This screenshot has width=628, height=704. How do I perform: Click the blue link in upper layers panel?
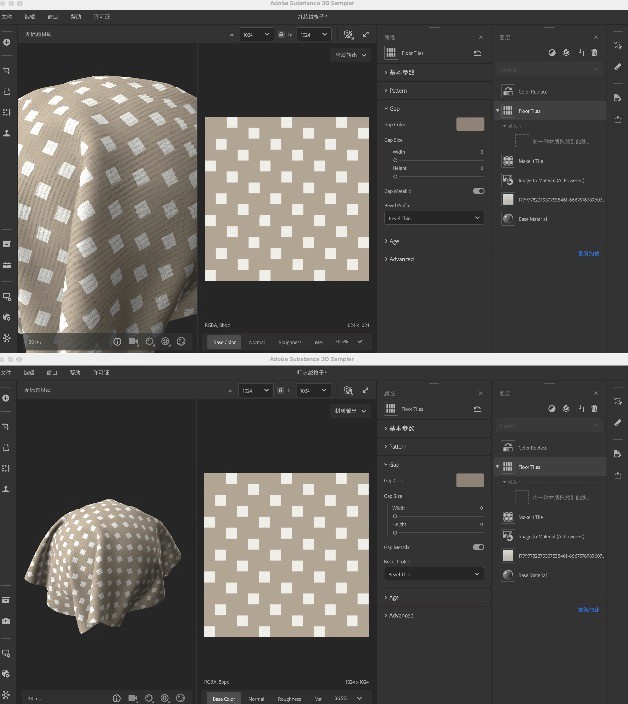tap(588, 254)
